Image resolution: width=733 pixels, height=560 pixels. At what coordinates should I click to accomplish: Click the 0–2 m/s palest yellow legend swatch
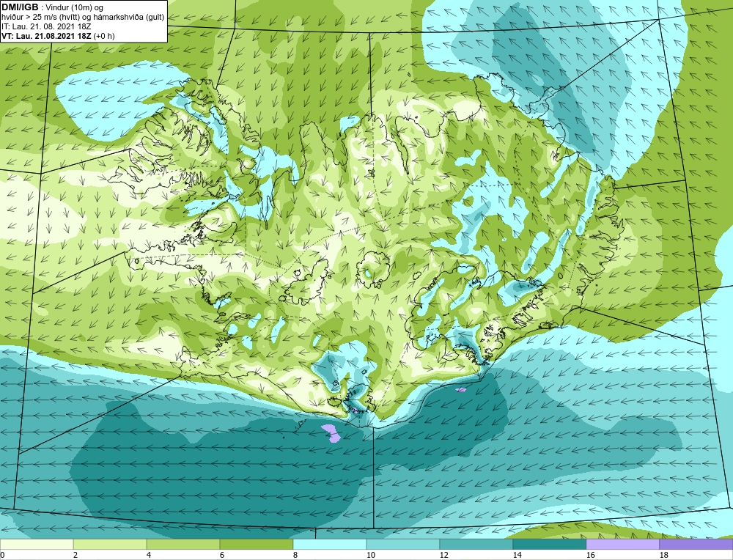[x=37, y=544]
